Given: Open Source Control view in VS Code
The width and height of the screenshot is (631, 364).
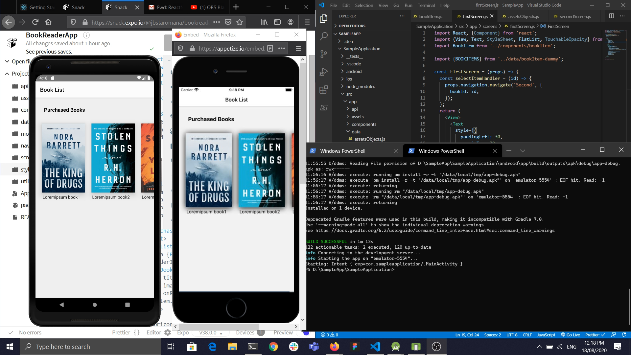Looking at the screenshot, I should tap(324, 54).
